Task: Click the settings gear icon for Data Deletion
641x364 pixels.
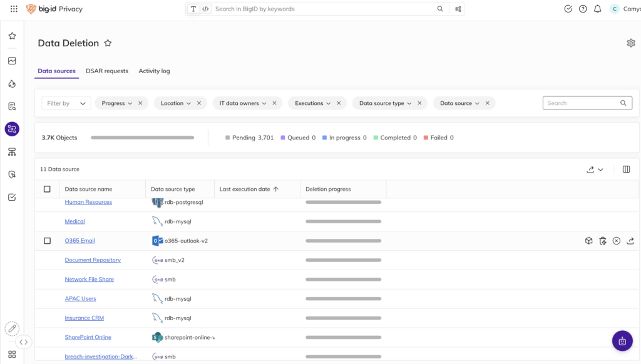Action: (x=630, y=43)
